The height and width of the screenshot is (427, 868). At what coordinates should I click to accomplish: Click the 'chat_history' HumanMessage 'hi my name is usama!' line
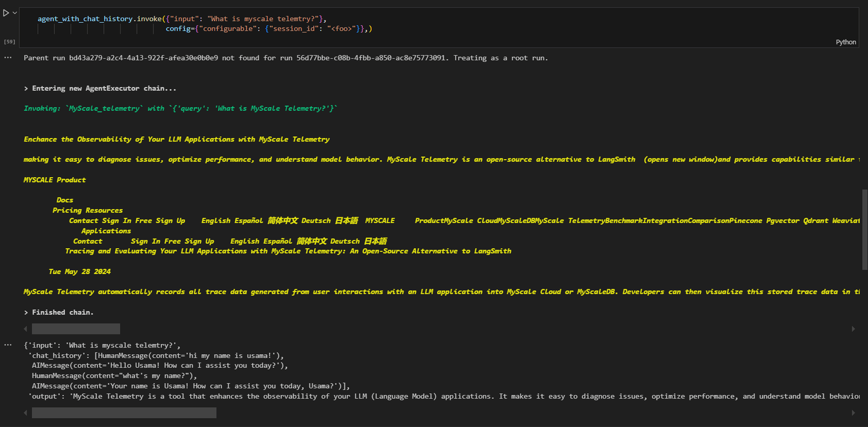point(156,355)
